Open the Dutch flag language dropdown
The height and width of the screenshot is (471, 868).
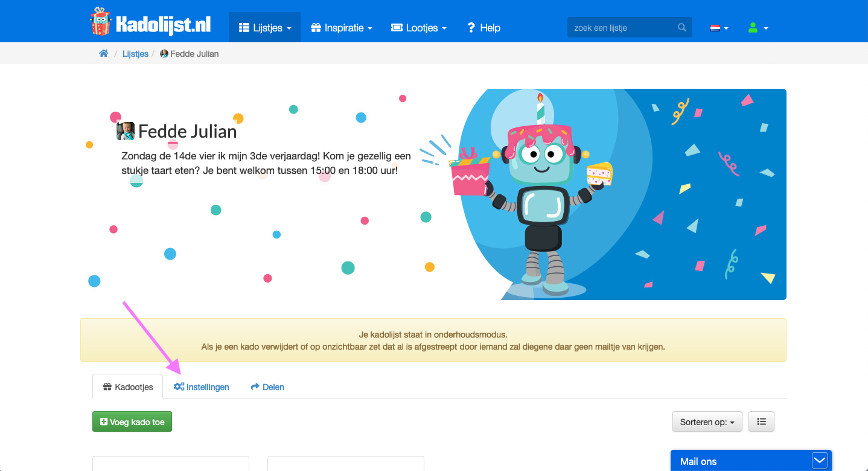pyautogui.click(x=719, y=28)
